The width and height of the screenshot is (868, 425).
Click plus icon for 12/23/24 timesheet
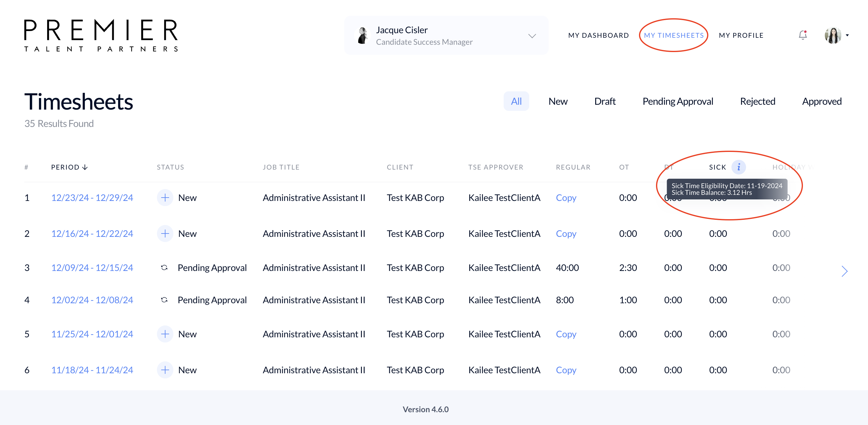[165, 198]
